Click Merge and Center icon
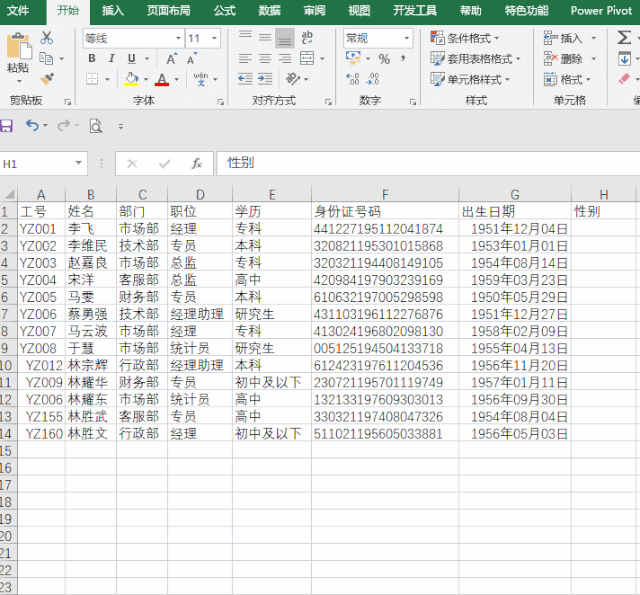 click(x=307, y=58)
